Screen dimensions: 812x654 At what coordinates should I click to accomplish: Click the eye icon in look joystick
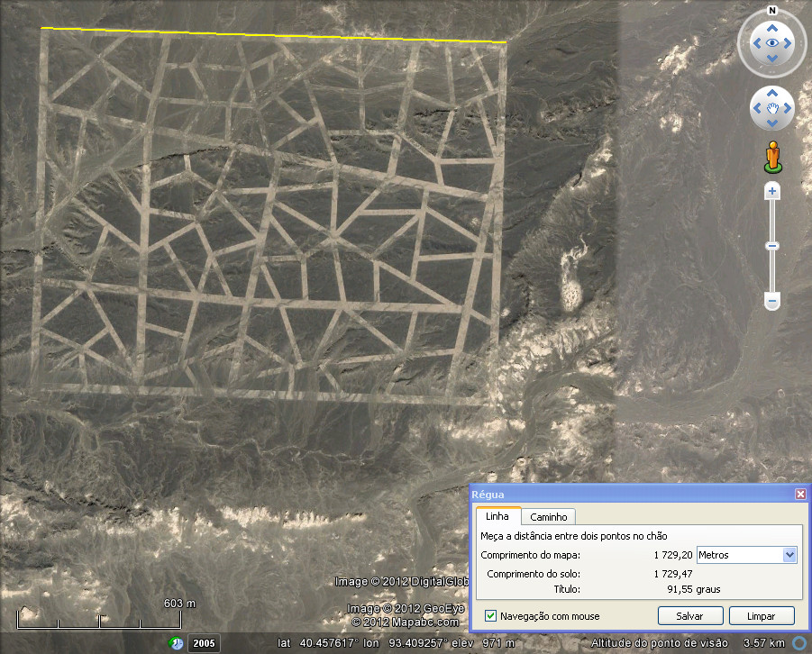(771, 42)
